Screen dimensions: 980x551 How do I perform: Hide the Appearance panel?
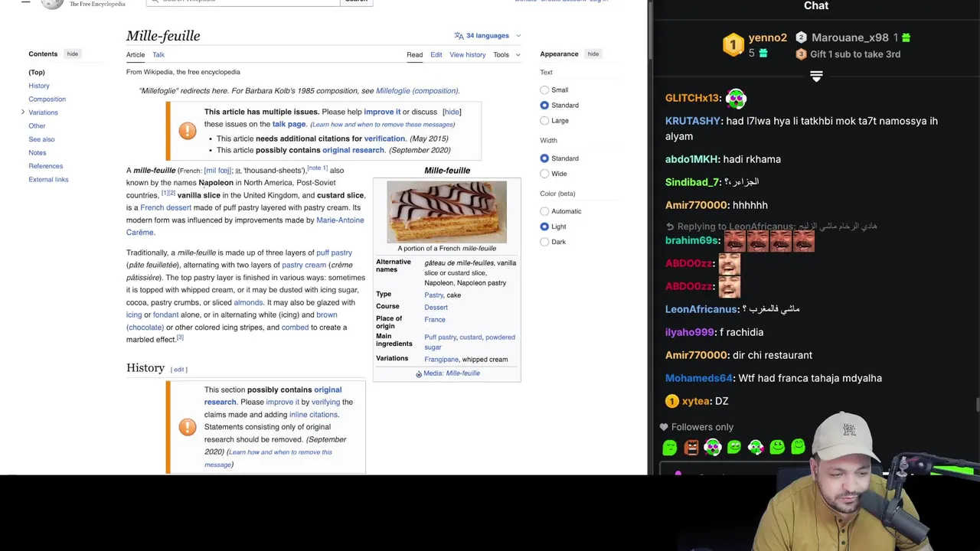(593, 54)
